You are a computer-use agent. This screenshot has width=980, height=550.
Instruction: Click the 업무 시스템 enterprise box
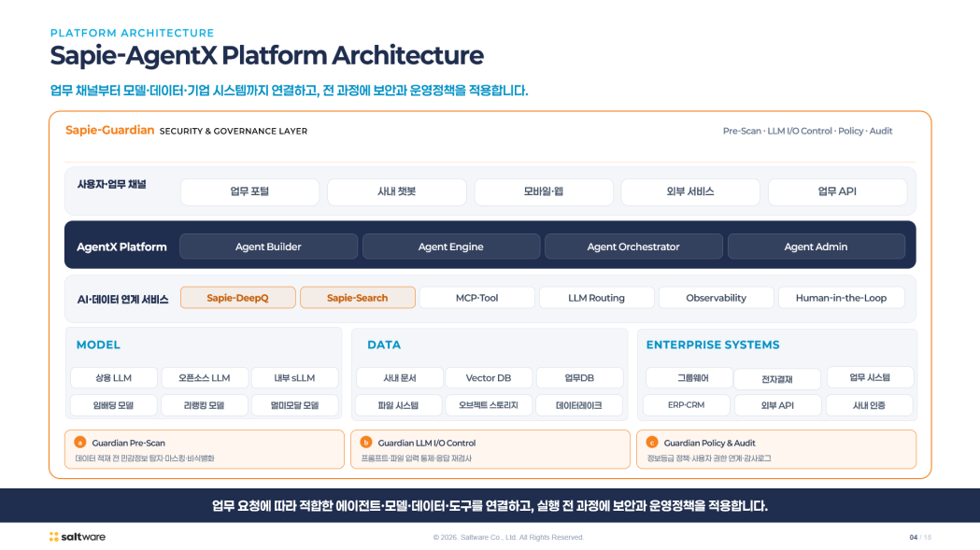pyautogui.click(x=870, y=377)
